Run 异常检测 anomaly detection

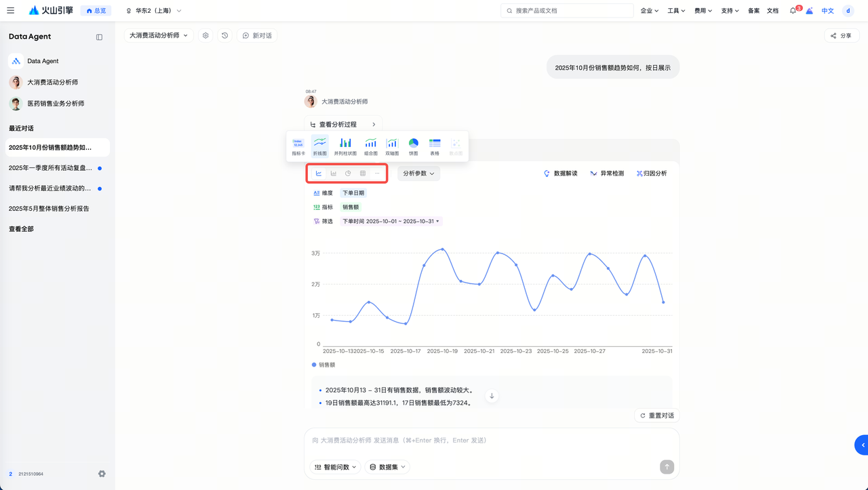[x=607, y=173]
